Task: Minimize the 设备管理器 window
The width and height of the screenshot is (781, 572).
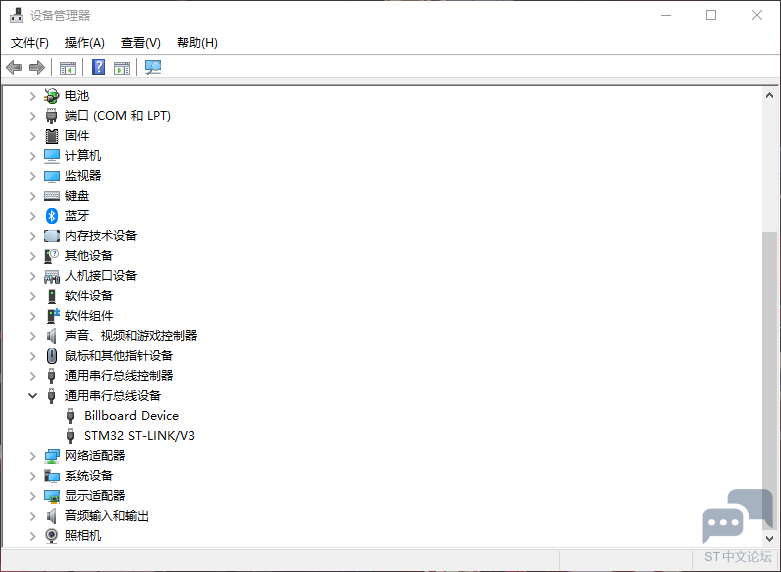Action: tap(666, 15)
